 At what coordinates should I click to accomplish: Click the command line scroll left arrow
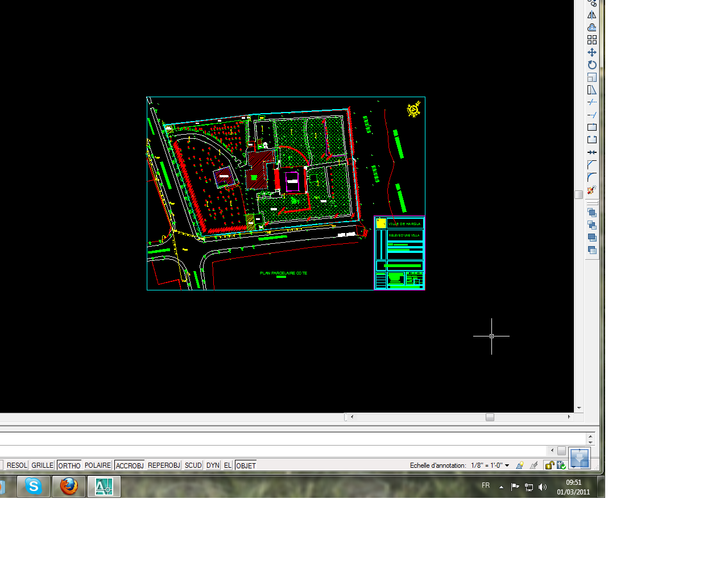click(552, 451)
